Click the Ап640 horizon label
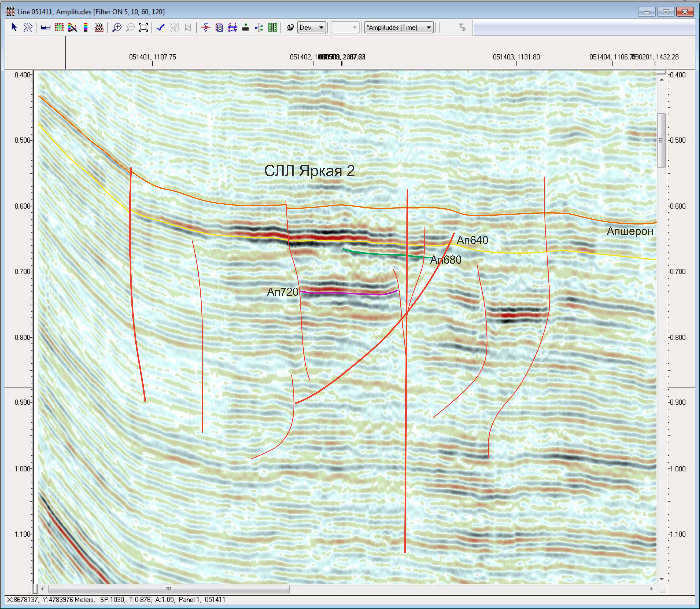700x609 pixels. 472,240
